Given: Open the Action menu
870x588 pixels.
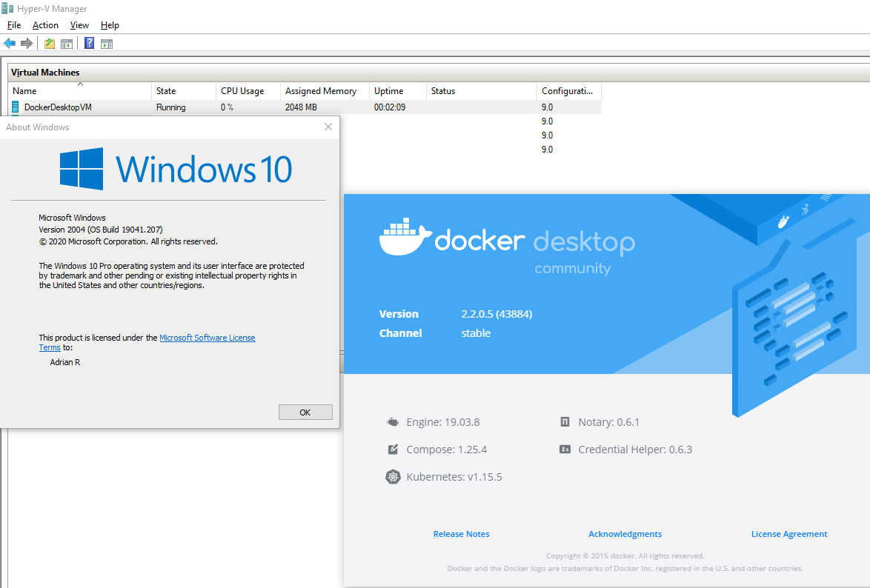Looking at the screenshot, I should click(45, 25).
